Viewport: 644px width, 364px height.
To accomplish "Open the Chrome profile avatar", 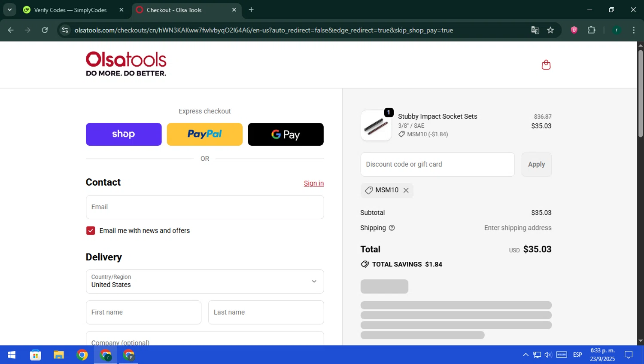I will (x=617, y=30).
